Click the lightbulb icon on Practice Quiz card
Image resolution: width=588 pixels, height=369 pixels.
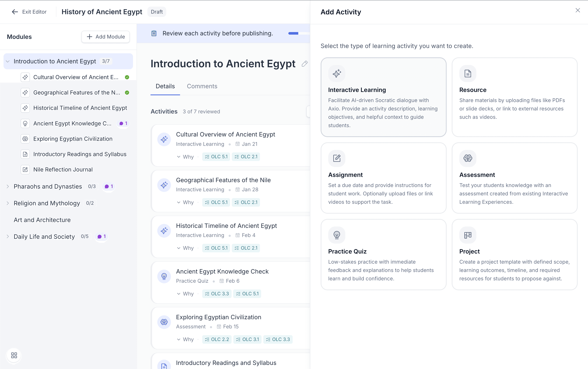tap(337, 235)
